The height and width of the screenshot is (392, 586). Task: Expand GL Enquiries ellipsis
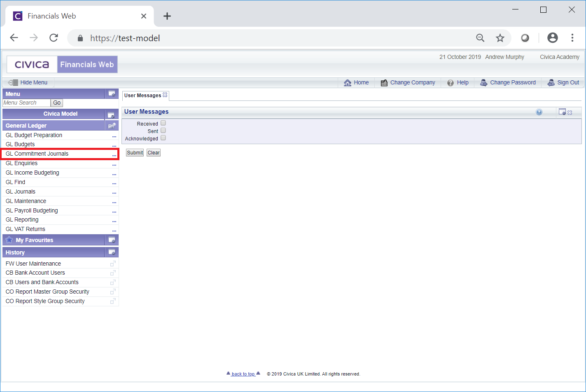click(114, 165)
